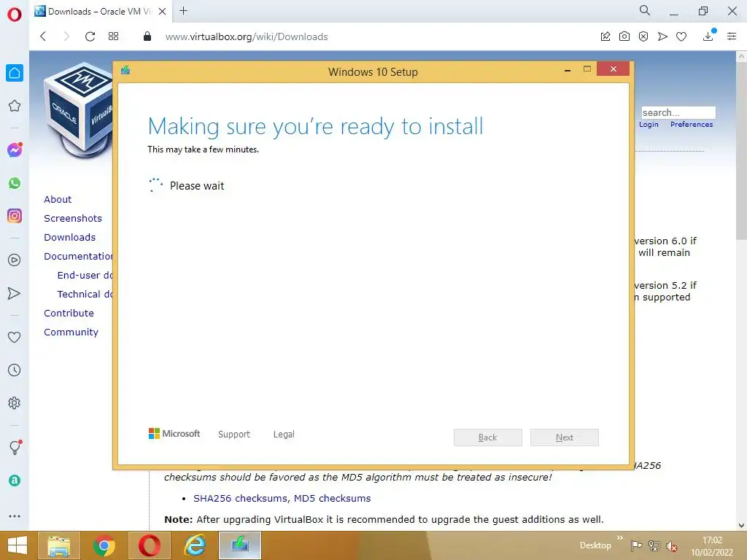Open About in VirtualBox site menu
Image resolution: width=747 pixels, height=560 pixels.
tap(58, 200)
